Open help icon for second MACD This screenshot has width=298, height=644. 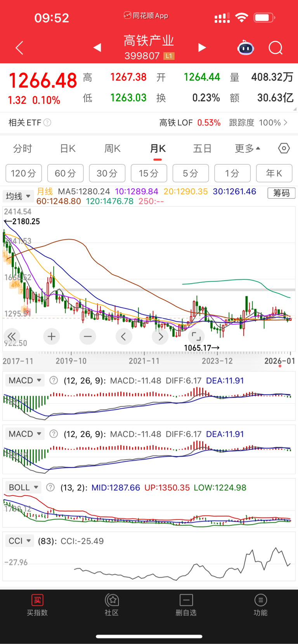pyautogui.click(x=54, y=434)
